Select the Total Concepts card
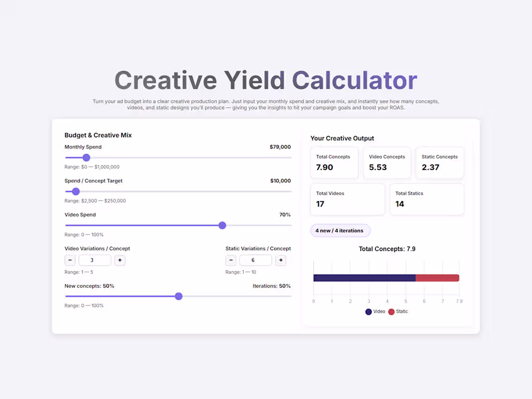 [334, 163]
